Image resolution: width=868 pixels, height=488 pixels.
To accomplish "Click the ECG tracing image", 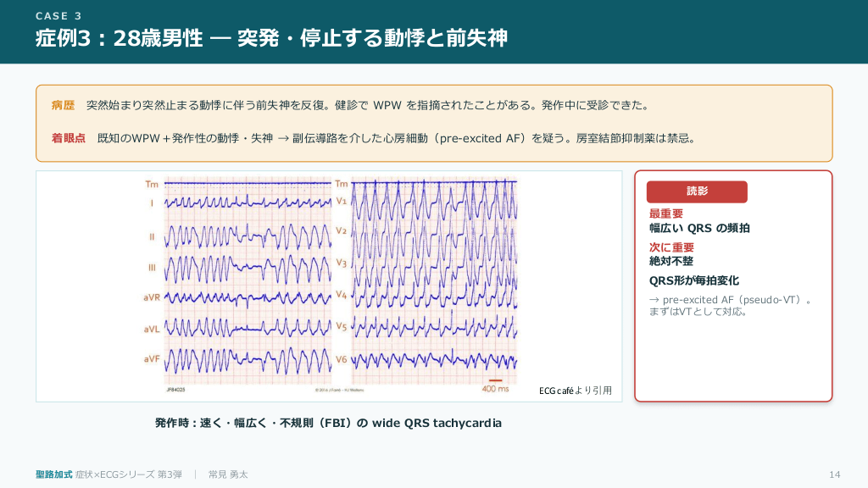I will pyautogui.click(x=331, y=285).
